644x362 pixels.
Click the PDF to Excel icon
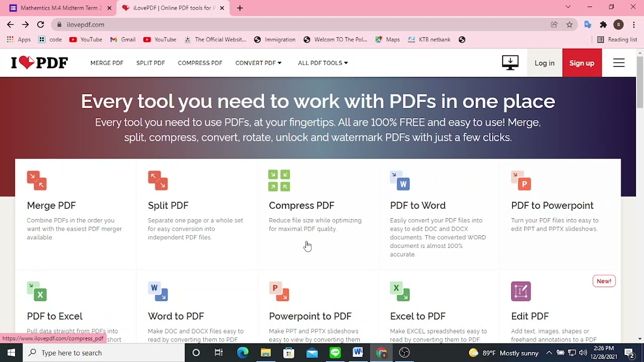pyautogui.click(x=37, y=291)
